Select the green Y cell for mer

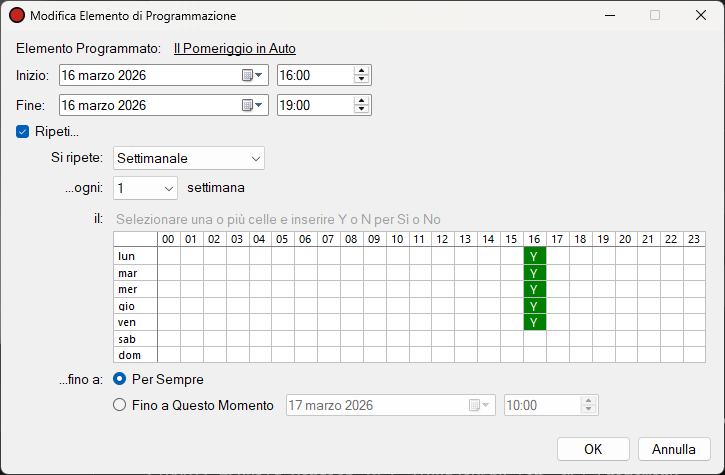coord(535,289)
